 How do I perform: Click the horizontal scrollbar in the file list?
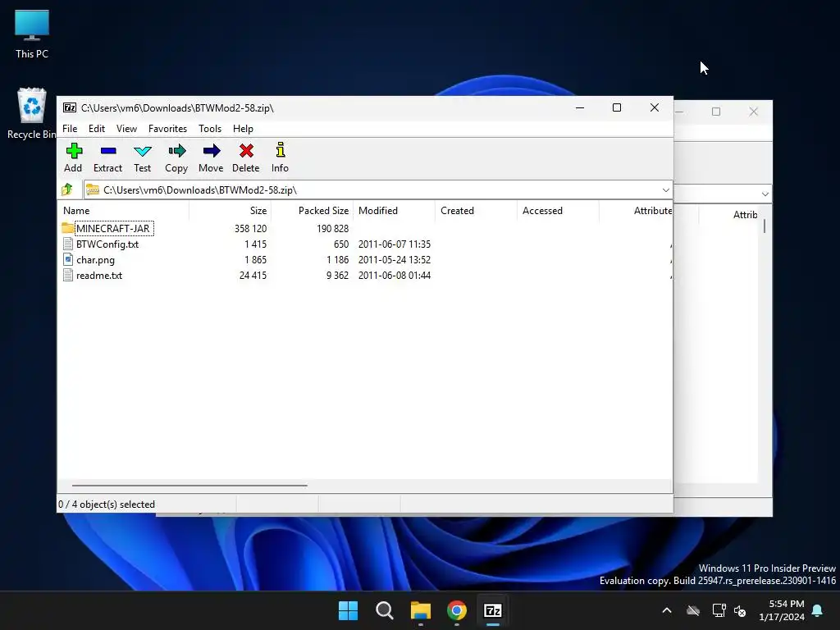point(189,486)
